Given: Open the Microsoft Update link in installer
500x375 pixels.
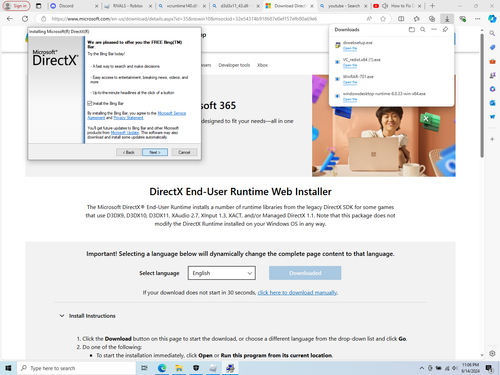Looking at the screenshot, I should 125,133.
